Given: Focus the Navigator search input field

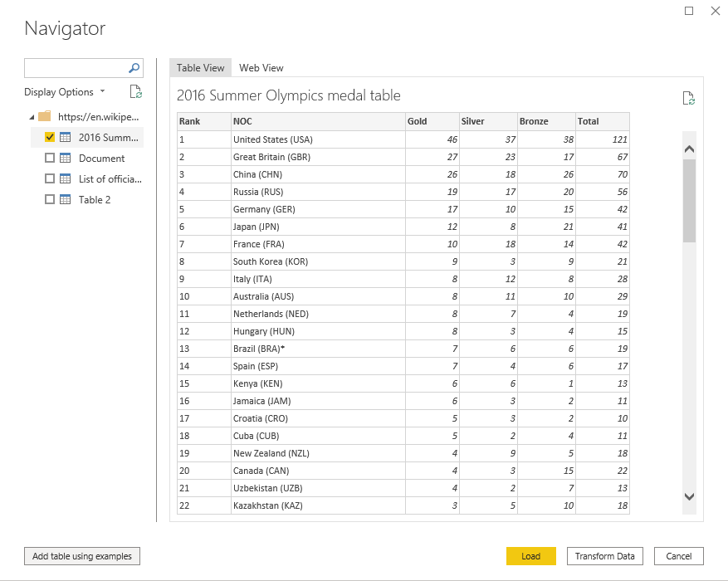Looking at the screenshot, I should click(76, 68).
